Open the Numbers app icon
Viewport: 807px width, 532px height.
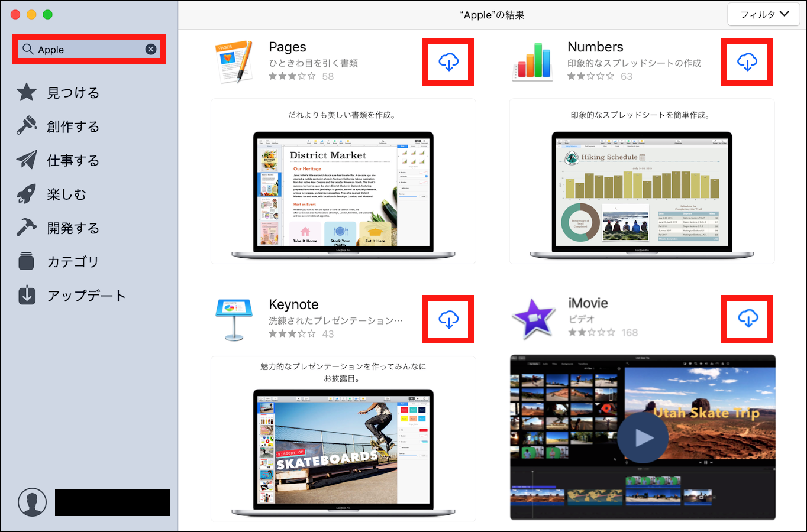(x=532, y=61)
